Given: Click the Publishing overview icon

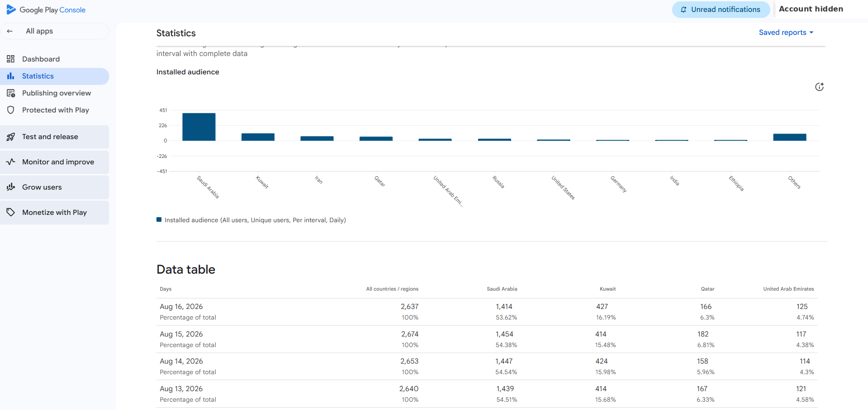Looking at the screenshot, I should (11, 93).
